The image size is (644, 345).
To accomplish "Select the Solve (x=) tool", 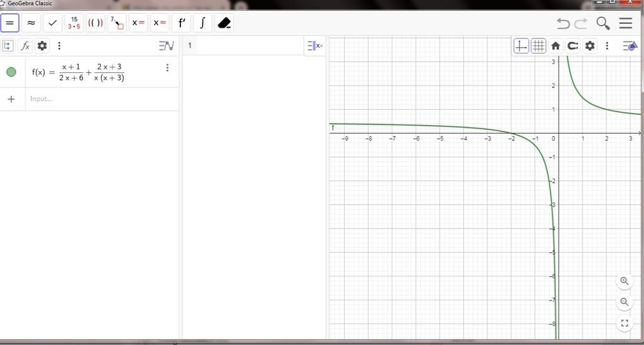I will tap(138, 23).
